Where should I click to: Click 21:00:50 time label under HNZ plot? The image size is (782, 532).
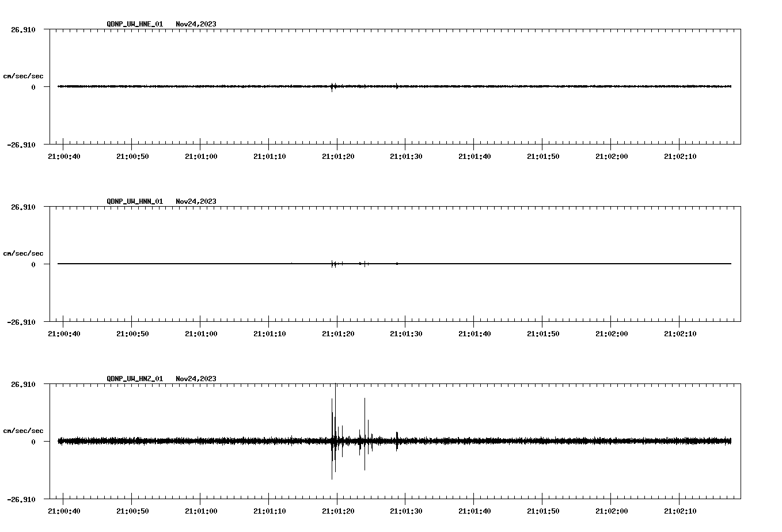click(132, 511)
